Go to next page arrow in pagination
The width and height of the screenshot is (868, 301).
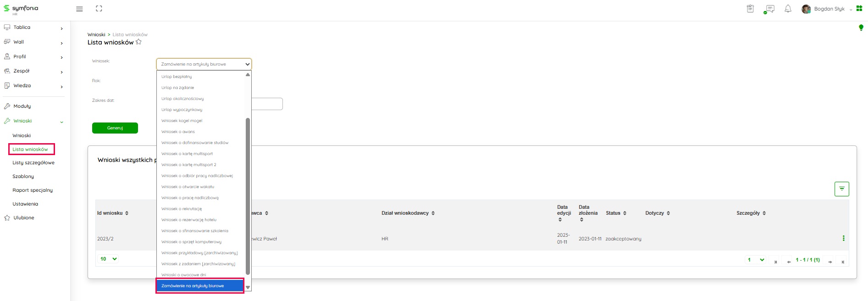[x=830, y=262]
